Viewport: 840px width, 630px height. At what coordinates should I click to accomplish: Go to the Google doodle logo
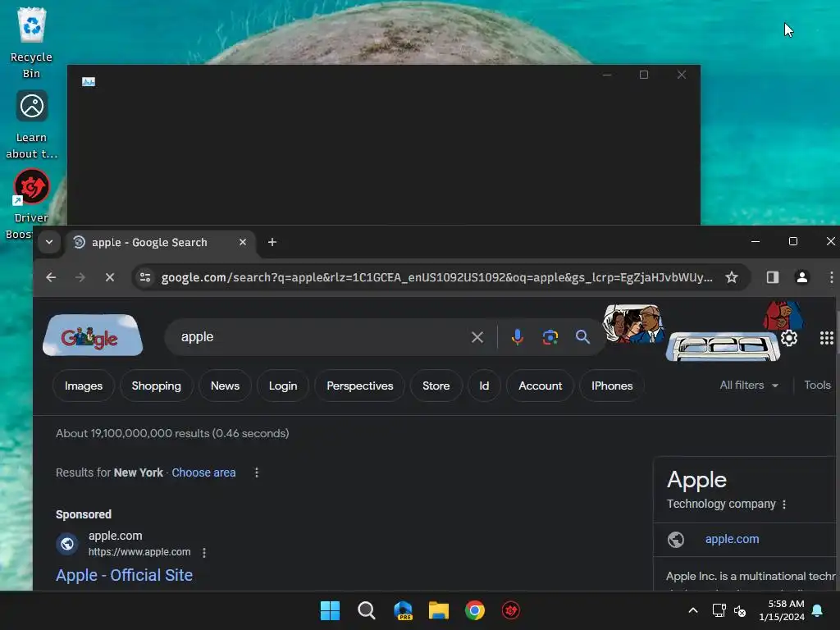[x=93, y=336]
